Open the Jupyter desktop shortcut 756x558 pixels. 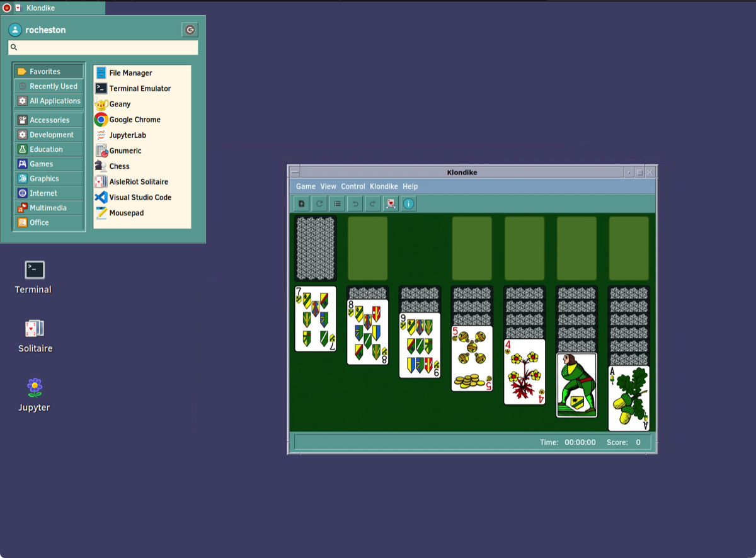(x=34, y=394)
